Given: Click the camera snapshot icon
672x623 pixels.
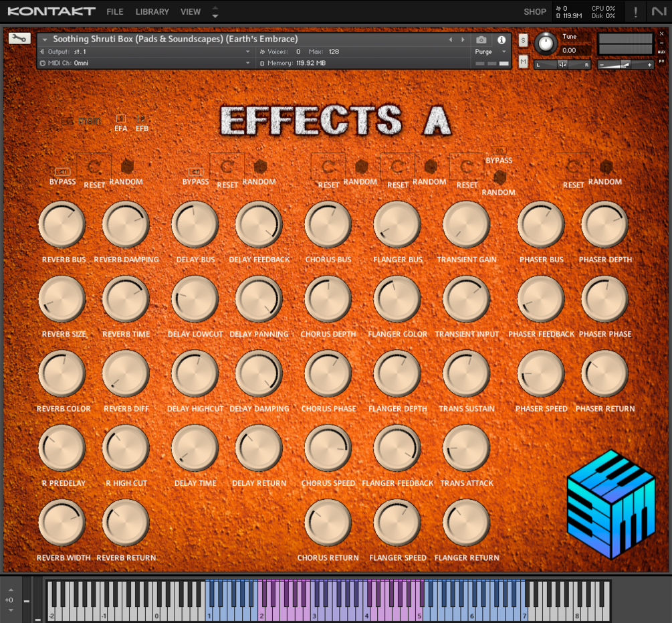Looking at the screenshot, I should coord(481,40).
